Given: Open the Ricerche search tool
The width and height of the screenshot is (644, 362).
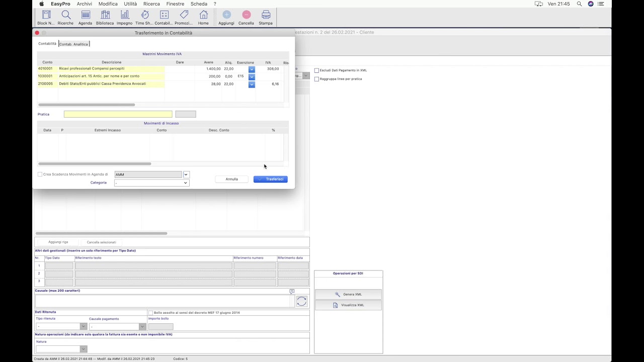Looking at the screenshot, I should pyautogui.click(x=65, y=18).
